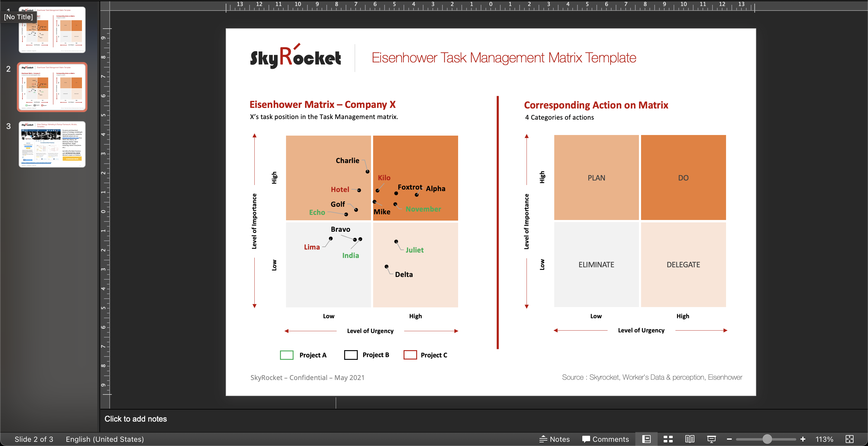Open language settings via English (United States)

pos(105,439)
